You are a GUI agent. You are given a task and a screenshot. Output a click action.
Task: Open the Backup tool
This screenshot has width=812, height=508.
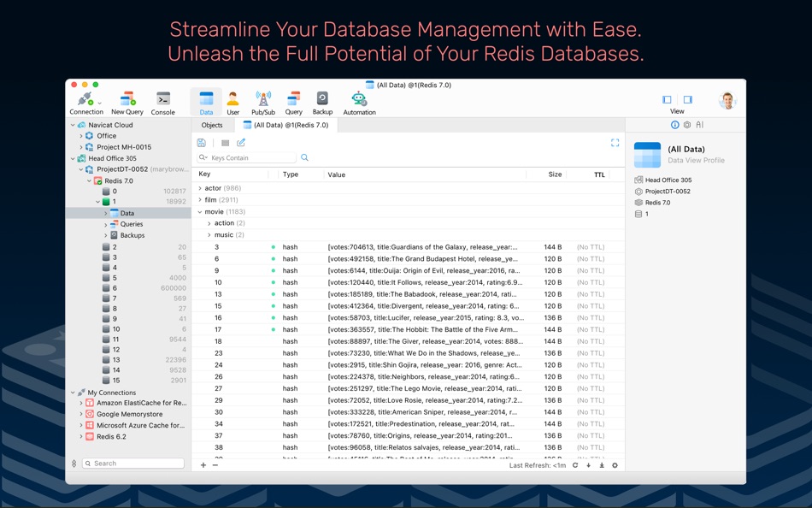point(322,103)
